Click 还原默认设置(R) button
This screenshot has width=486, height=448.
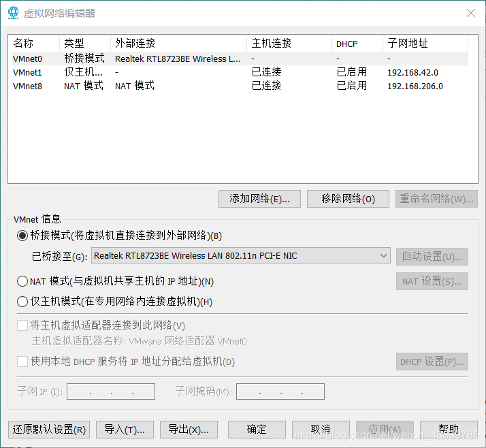[49, 430]
